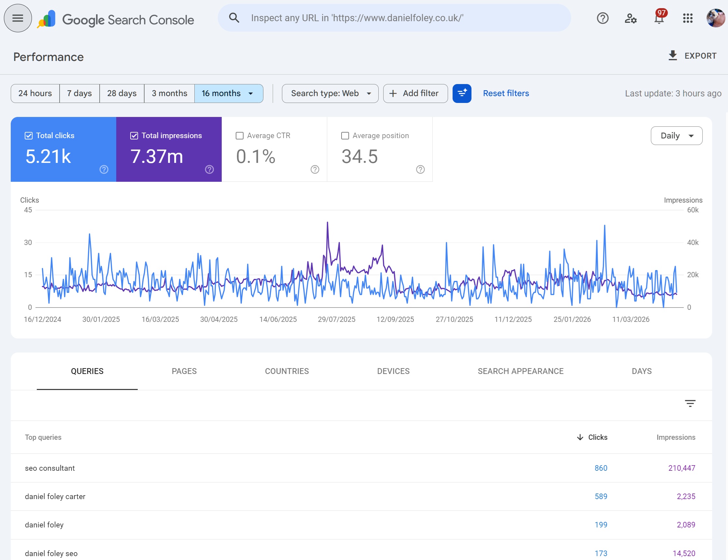Open the navigation hamburger menu
728x560 pixels.
click(17, 18)
